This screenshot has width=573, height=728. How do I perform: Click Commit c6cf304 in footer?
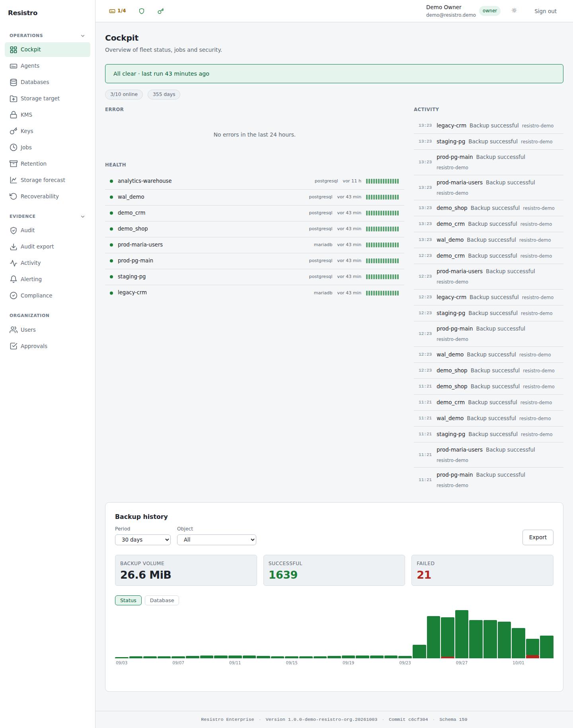click(x=408, y=720)
